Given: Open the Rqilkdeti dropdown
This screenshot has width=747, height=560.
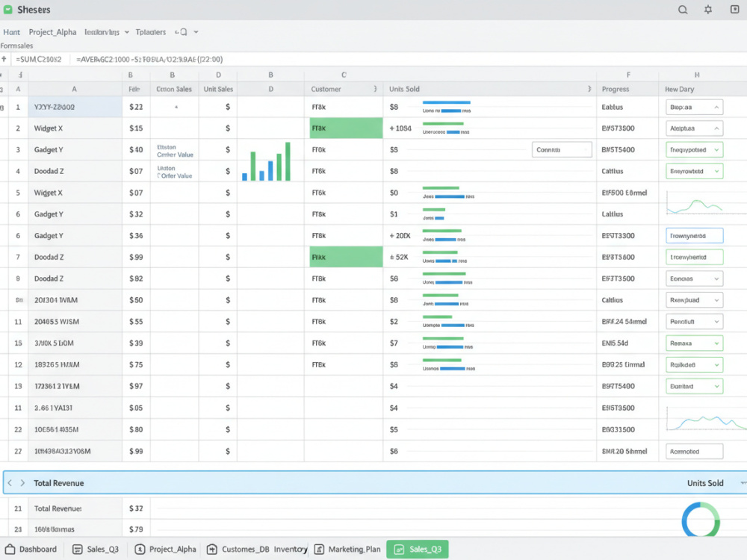Looking at the screenshot, I should pyautogui.click(x=694, y=365).
